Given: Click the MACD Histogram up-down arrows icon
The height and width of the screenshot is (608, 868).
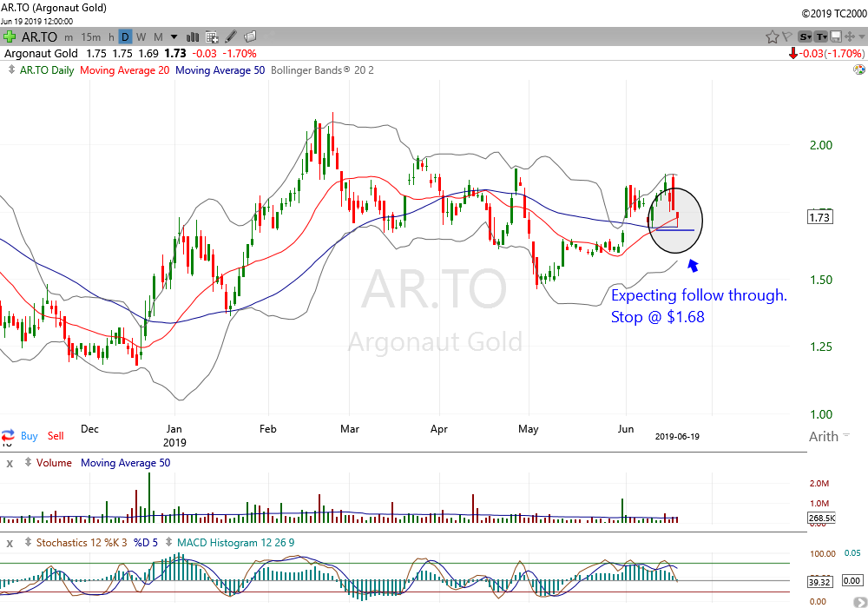Looking at the screenshot, I should tap(168, 542).
